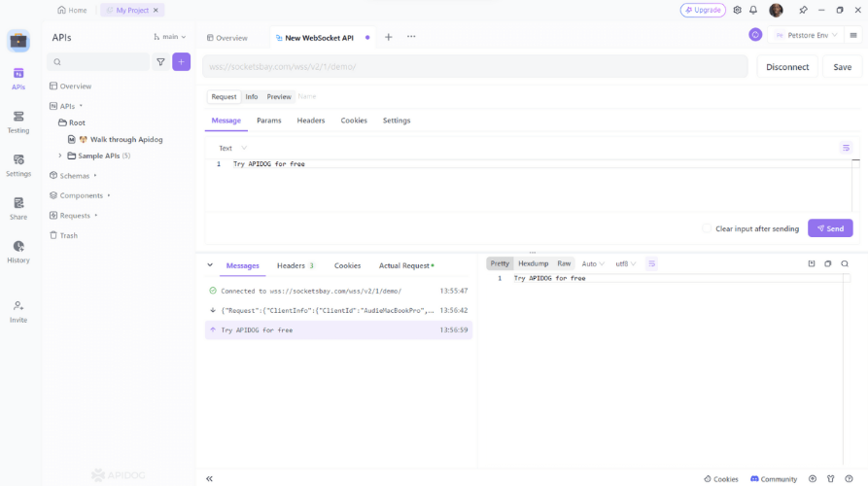Toggle word wrap in response viewer
The image size is (868, 486).
pyautogui.click(x=651, y=264)
